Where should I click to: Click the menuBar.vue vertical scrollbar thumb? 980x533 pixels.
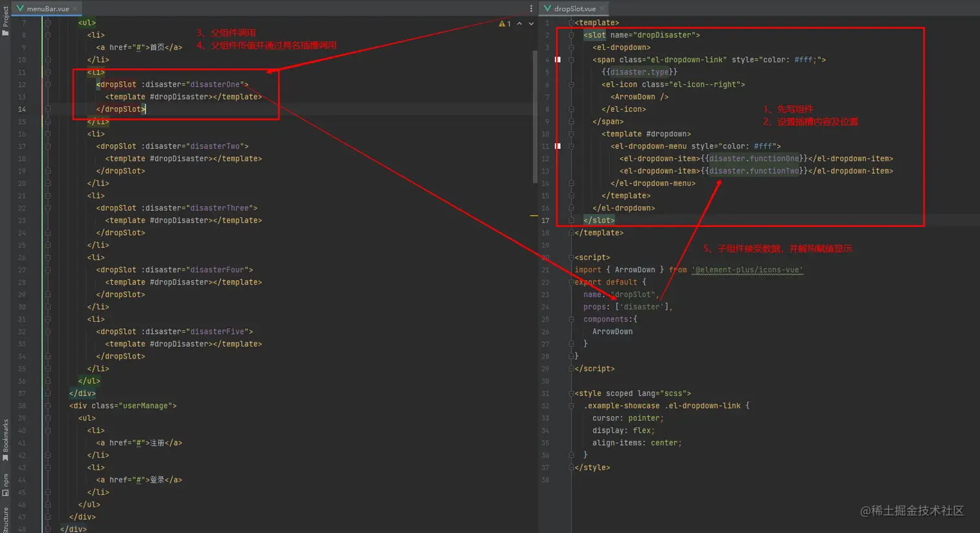pos(535,117)
